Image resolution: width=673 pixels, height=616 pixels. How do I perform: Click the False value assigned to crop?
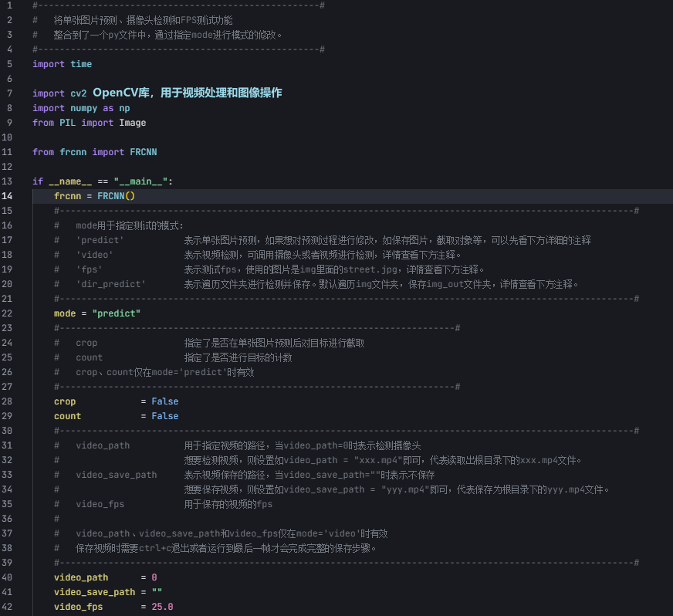164,401
